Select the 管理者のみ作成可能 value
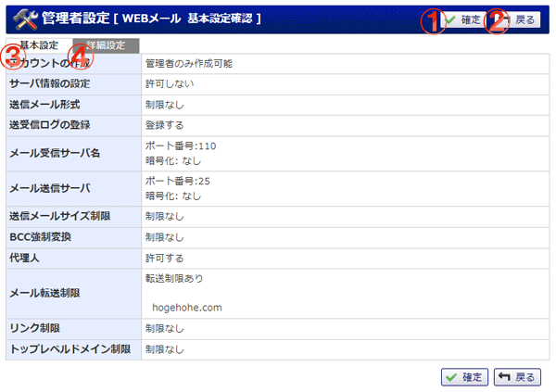Viewport: 556px width, 392px height. [189, 64]
